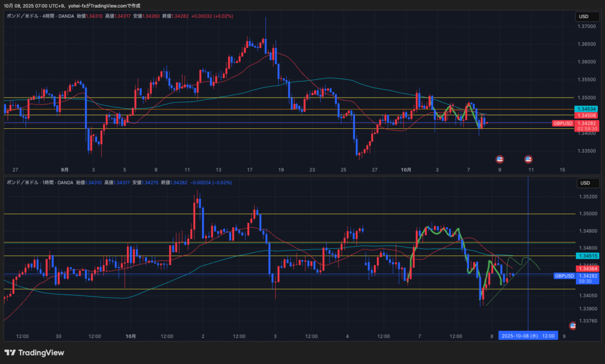Screen dimensions: 605x364
Task: Click the red GBPUSD label on the 4-hour chart
Action: coord(562,123)
